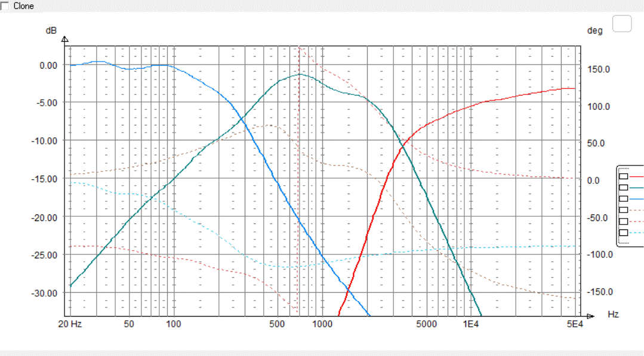Toggle legend checkbox for solid teal curve
The width and height of the screenshot is (644, 356).
point(624,188)
